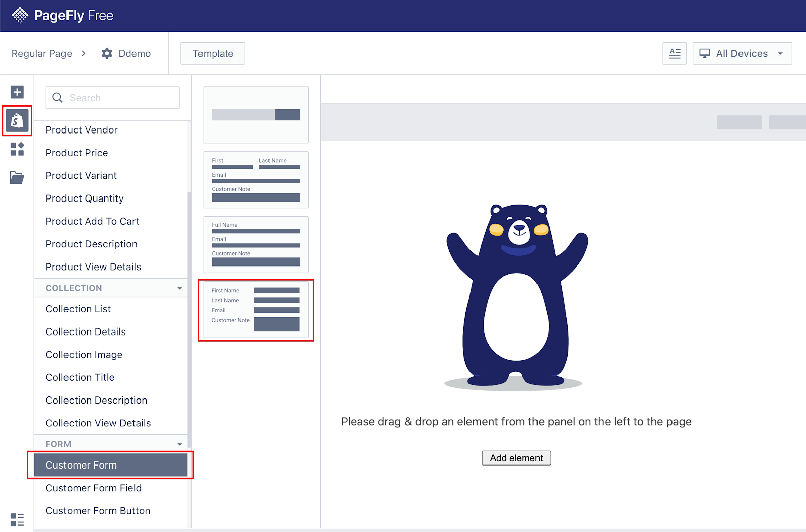The width and height of the screenshot is (806, 532).
Task: Choose the First Name form layout thumbnail
Action: 255,310
